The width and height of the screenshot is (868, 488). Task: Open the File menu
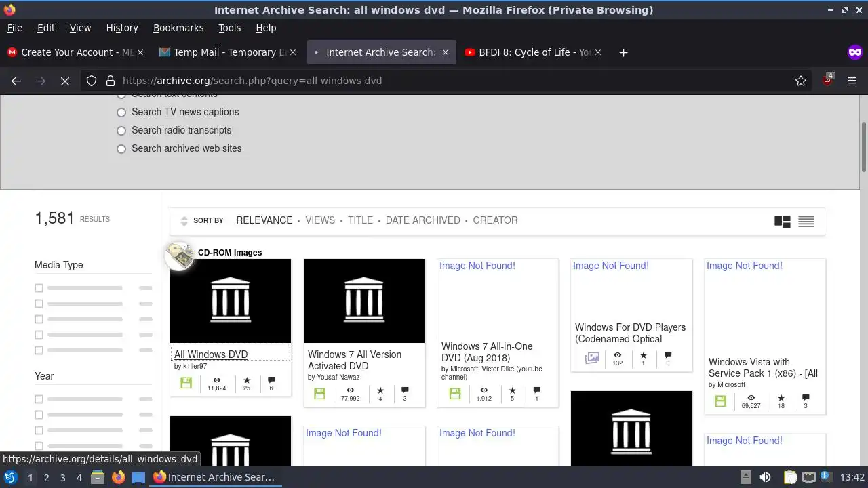point(14,28)
